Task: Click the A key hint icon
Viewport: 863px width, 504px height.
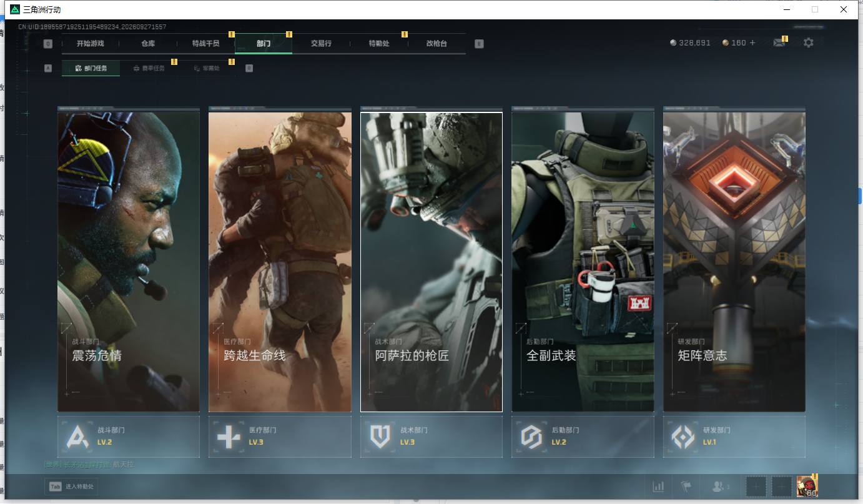Action: click(x=48, y=68)
